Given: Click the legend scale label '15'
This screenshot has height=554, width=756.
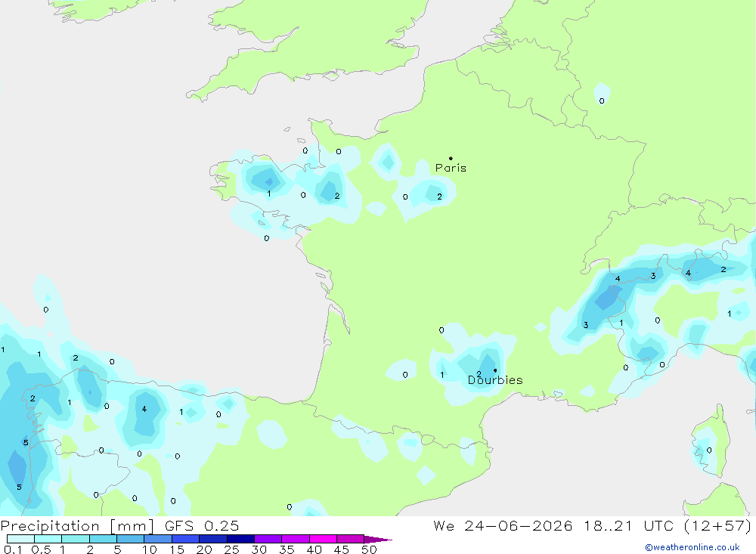Looking at the screenshot, I should [177, 549].
